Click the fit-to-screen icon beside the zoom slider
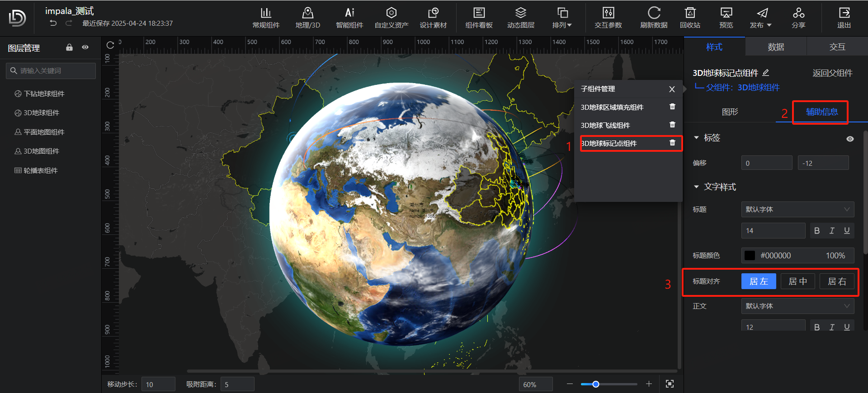This screenshot has width=868, height=393. point(670,384)
